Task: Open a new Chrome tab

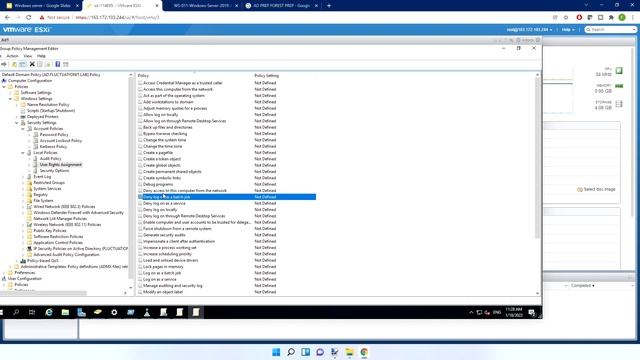Action: [329, 6]
